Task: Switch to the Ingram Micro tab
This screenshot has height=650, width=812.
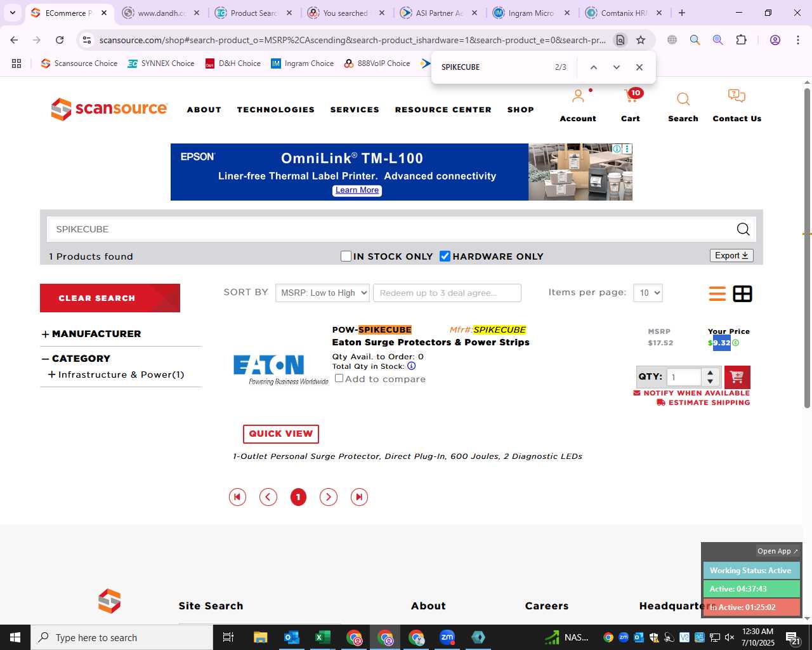Action: [532, 13]
